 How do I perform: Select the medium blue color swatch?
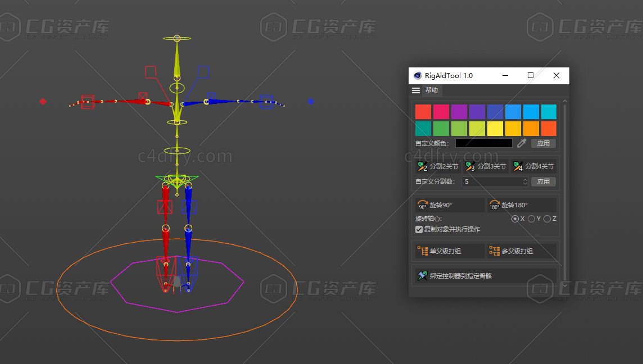(x=513, y=111)
